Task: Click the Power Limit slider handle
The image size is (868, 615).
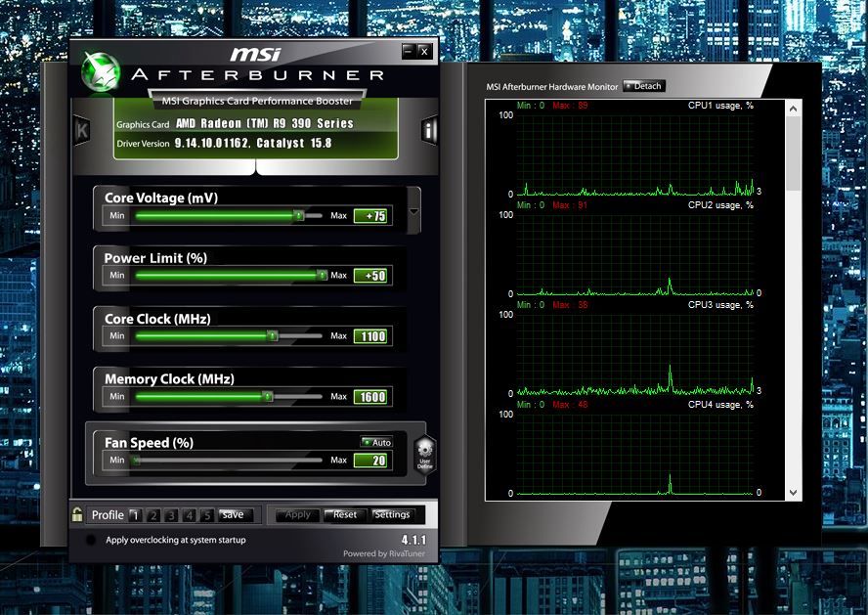Action: [x=322, y=275]
